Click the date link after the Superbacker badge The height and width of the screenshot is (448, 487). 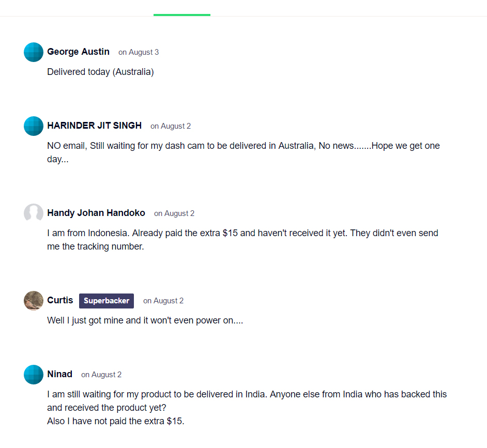(163, 301)
